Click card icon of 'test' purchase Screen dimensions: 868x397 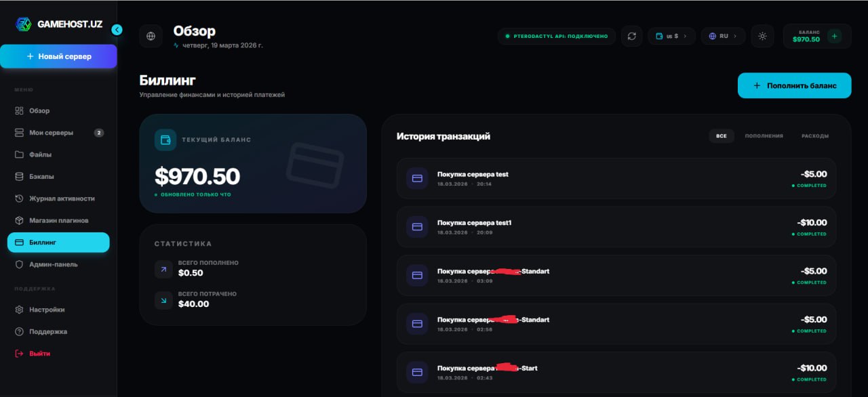417,178
